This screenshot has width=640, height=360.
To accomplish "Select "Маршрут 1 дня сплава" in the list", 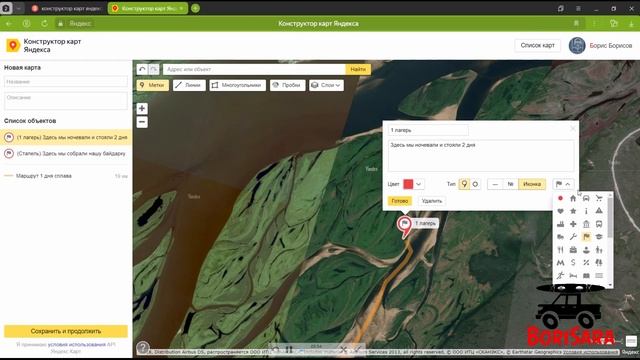I will pyautogui.click(x=66, y=176).
